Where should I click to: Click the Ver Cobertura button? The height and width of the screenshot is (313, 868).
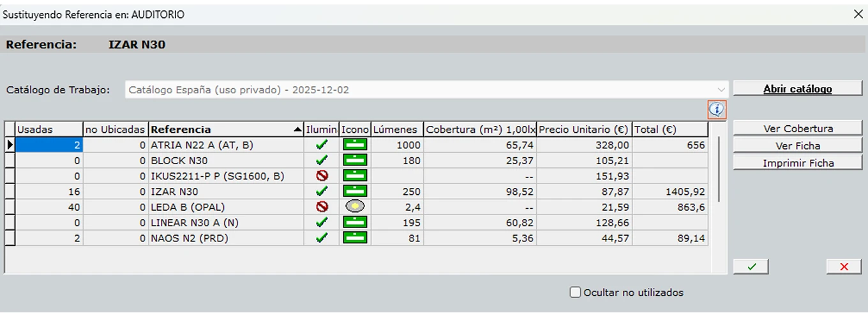click(798, 128)
